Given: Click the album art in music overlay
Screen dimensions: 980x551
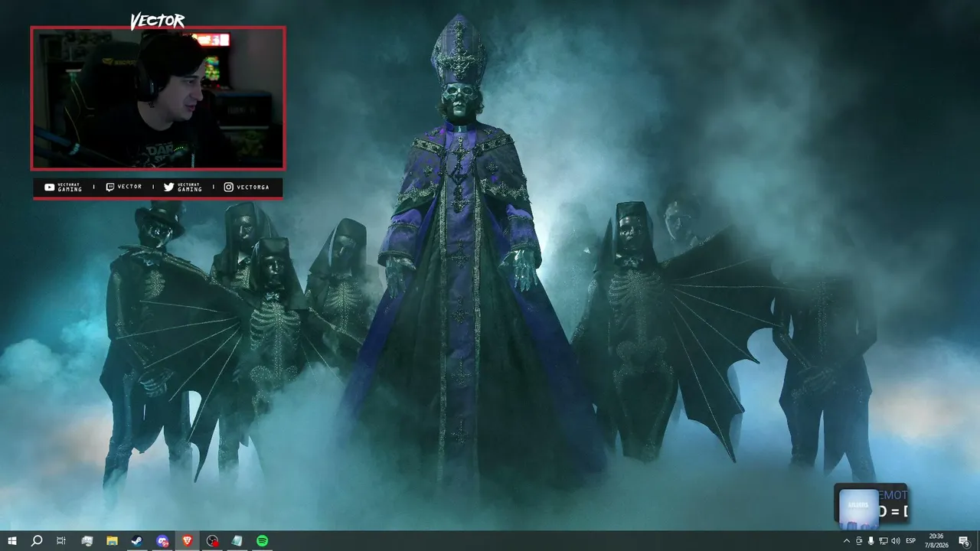Looking at the screenshot, I should coord(858,509).
